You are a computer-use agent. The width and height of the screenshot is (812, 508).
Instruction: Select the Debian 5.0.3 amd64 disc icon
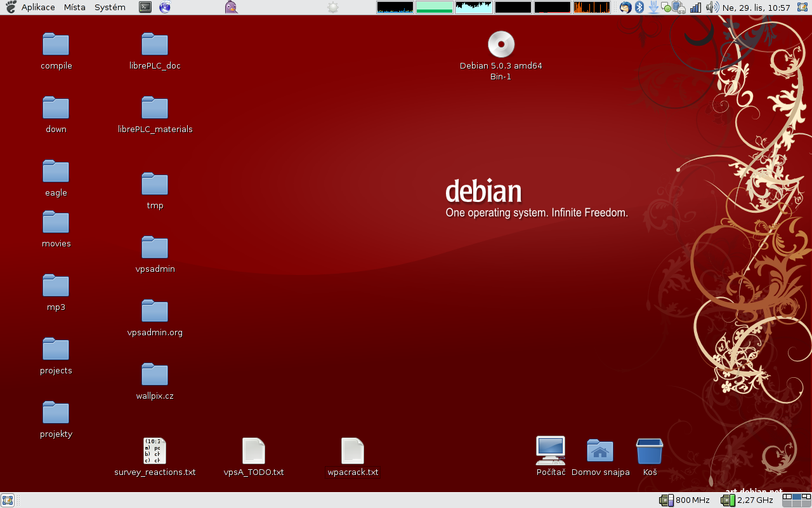[501, 44]
